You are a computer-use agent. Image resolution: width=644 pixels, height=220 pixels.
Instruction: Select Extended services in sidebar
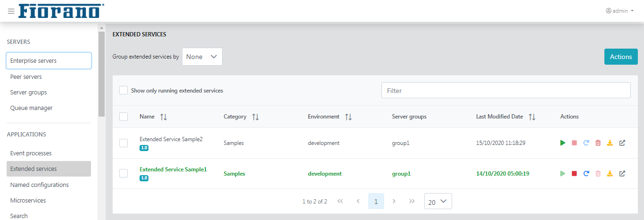pos(49,169)
